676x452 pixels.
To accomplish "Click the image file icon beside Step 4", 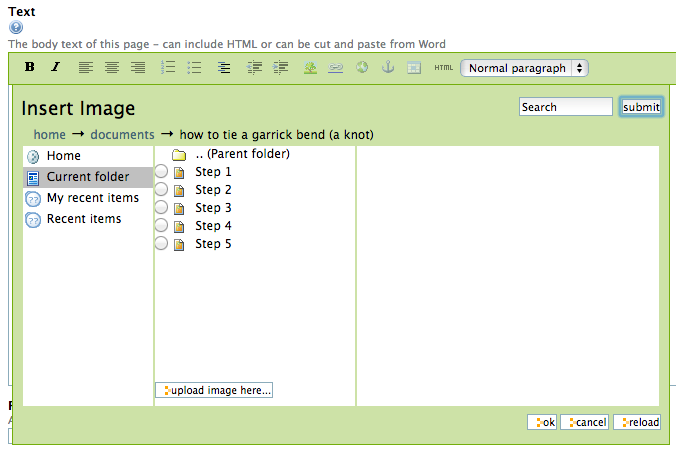I will click(x=179, y=227).
